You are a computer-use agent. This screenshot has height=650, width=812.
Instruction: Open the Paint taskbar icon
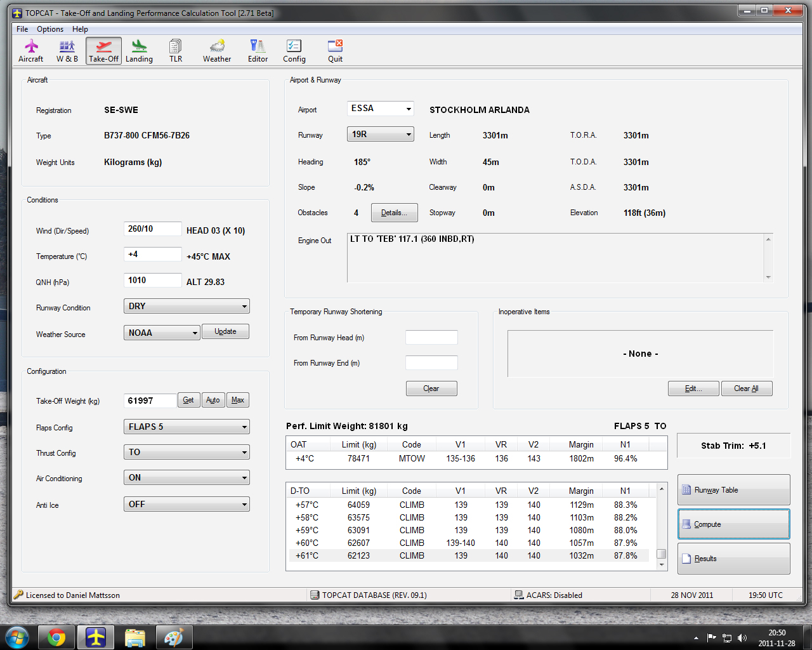coord(174,637)
